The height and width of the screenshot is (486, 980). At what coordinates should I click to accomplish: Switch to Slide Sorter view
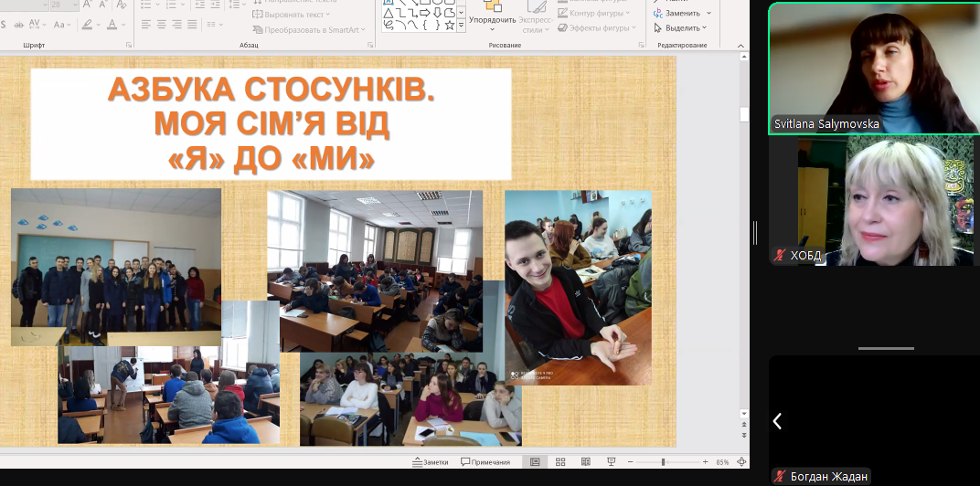point(560,462)
